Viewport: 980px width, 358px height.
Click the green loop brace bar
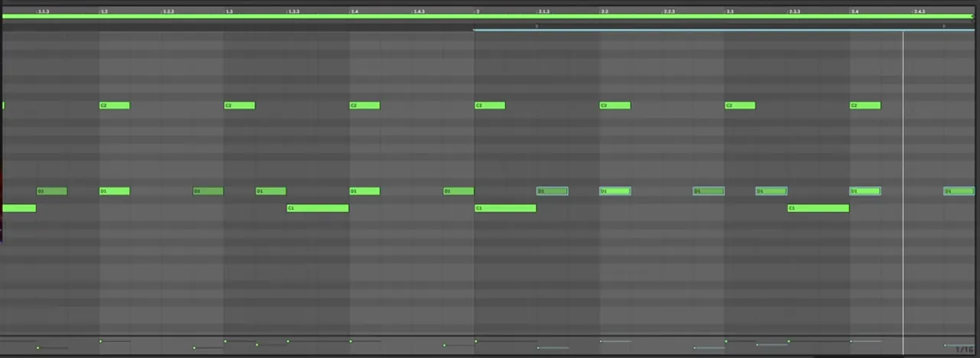point(488,16)
